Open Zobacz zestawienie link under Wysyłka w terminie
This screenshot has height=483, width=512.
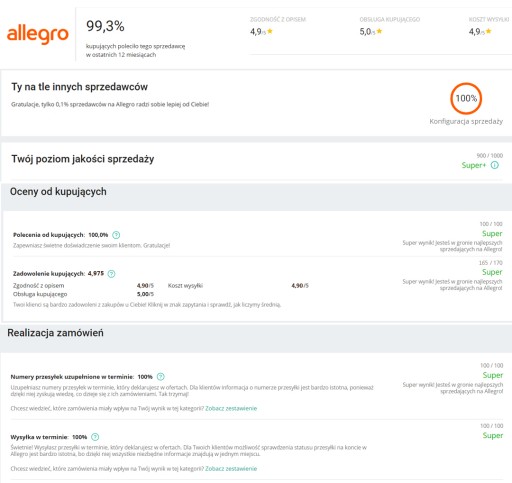pos(231,468)
